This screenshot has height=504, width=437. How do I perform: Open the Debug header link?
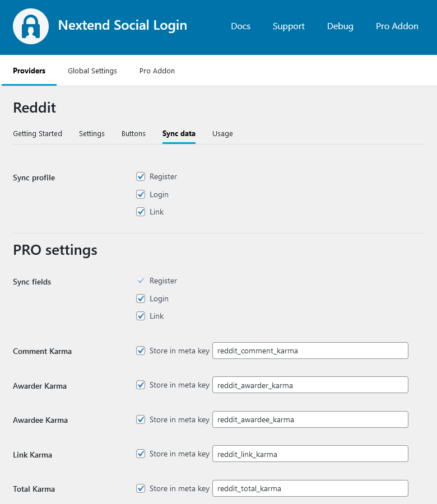pyautogui.click(x=340, y=26)
